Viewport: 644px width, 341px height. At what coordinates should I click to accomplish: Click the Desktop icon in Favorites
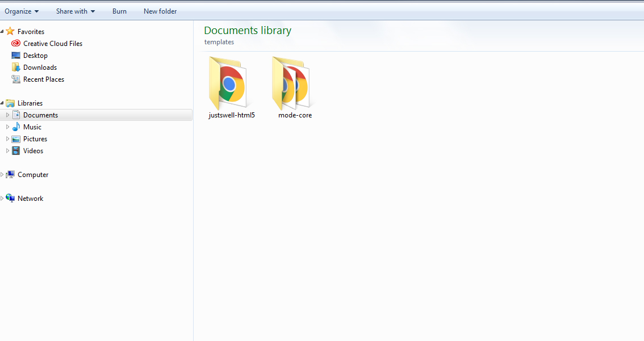[x=16, y=56]
